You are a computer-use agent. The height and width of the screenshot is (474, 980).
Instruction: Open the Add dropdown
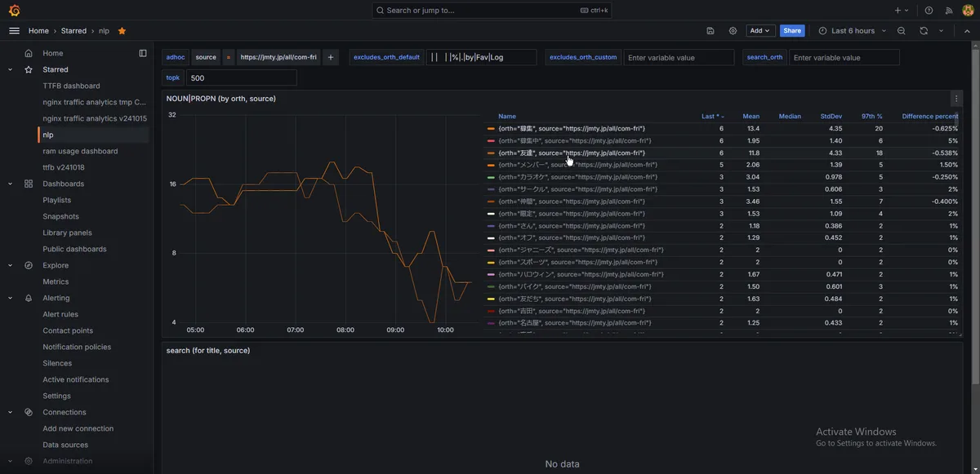[760, 31]
